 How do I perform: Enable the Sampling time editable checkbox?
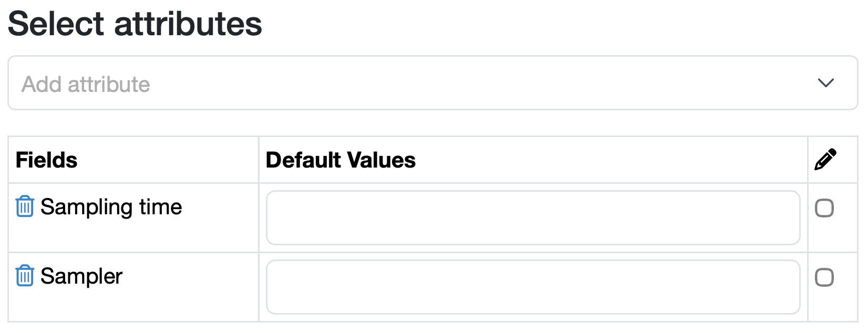[824, 208]
